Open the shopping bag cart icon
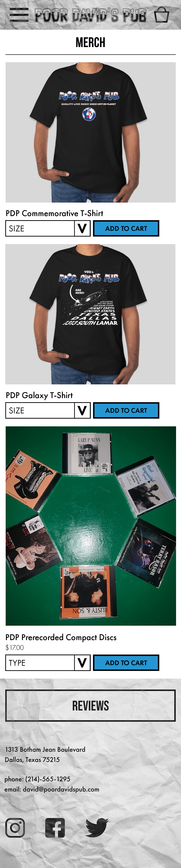 [161, 14]
